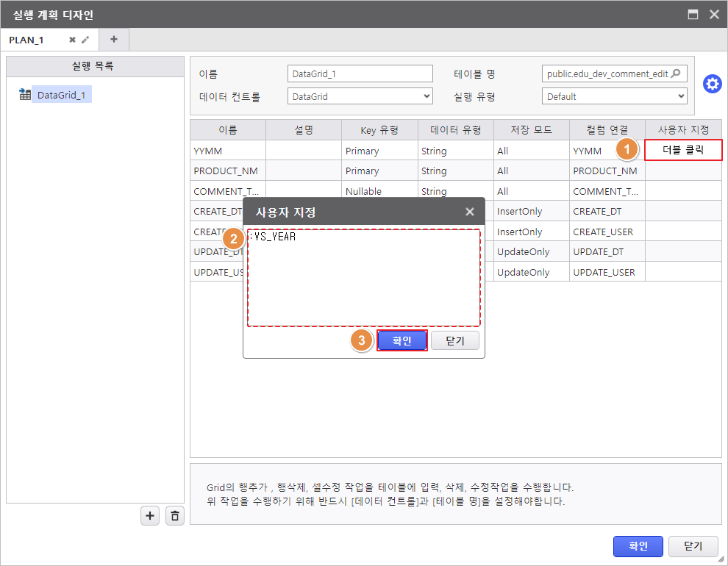
Task: Click the bottom 확인 button of the window
Action: pos(638,546)
